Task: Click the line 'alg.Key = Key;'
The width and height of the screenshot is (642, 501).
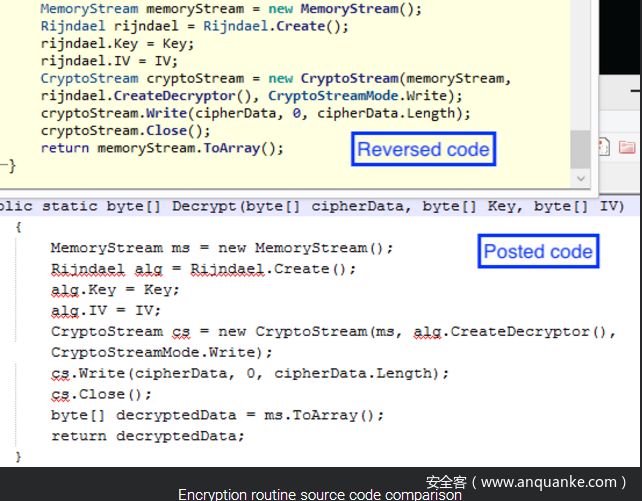Action: [x=115, y=290]
